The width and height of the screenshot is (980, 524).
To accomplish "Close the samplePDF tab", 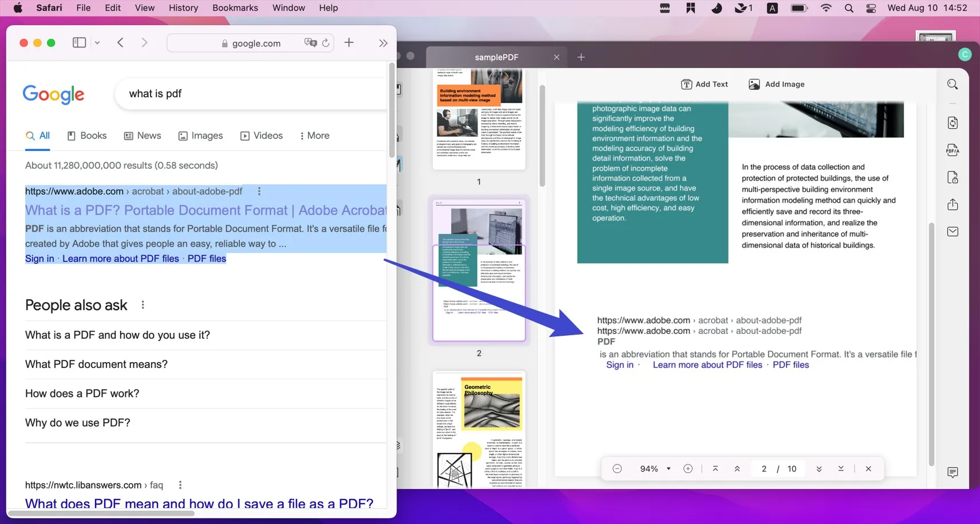I will 556,57.
